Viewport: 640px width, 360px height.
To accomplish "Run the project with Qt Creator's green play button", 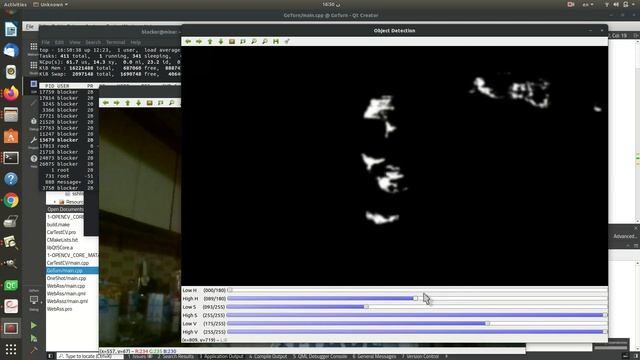I will click(33, 325).
